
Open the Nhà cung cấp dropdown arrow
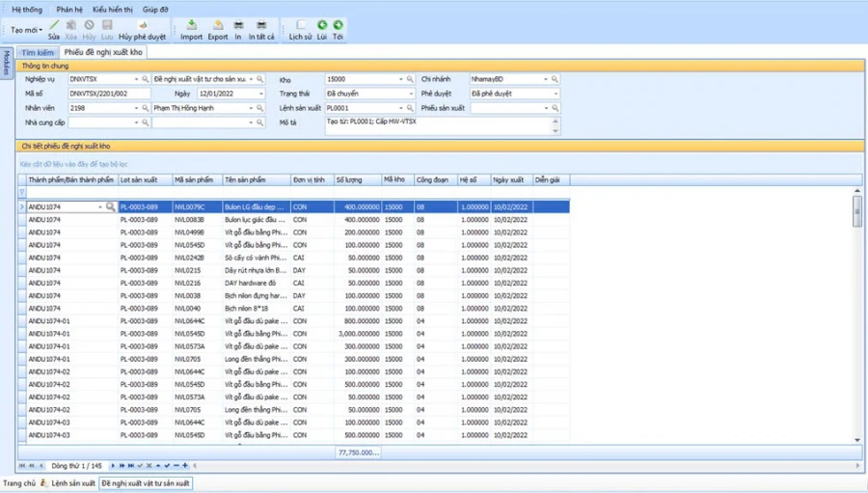136,123
